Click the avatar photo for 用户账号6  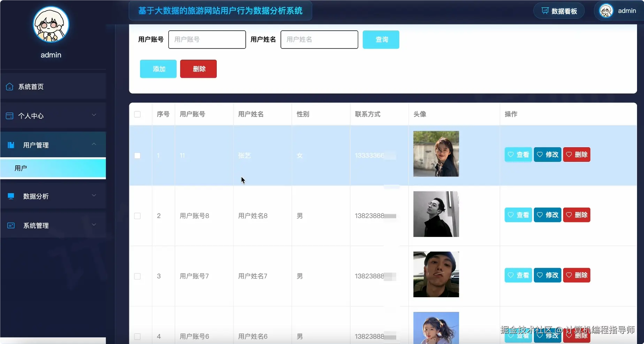click(436, 328)
